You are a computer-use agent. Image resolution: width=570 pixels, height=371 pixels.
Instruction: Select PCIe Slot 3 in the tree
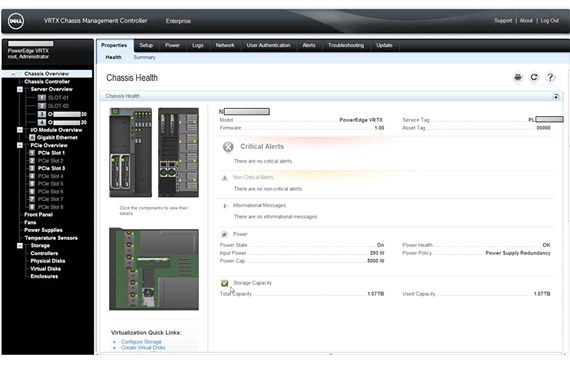pos(51,168)
